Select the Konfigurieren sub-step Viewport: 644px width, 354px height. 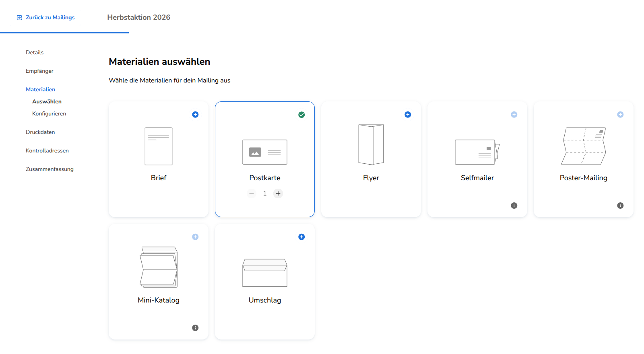pos(49,113)
